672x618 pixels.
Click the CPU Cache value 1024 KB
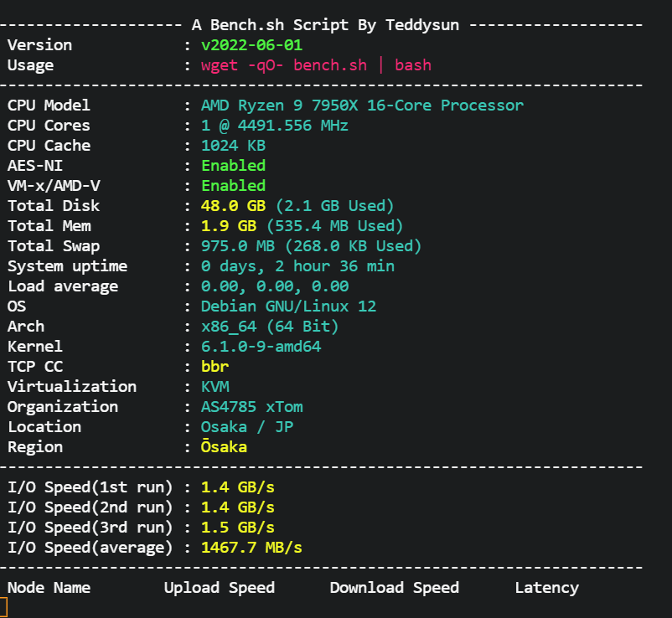tap(233, 146)
